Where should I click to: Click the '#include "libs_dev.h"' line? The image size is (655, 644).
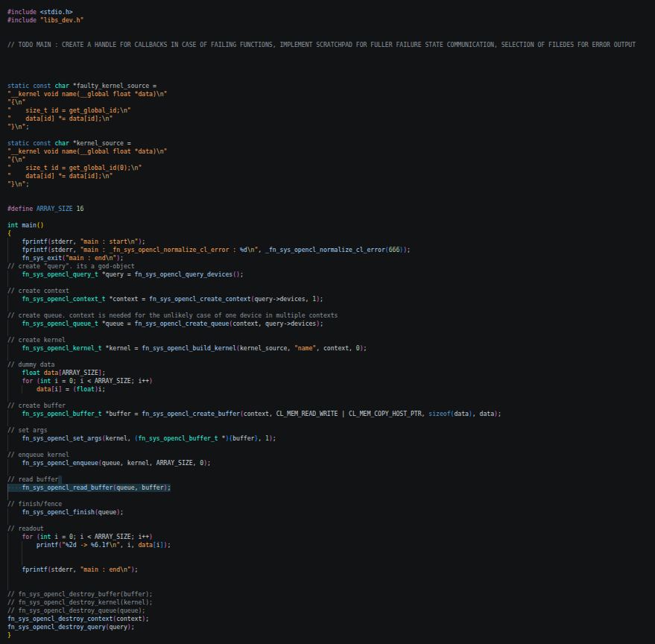(45, 20)
